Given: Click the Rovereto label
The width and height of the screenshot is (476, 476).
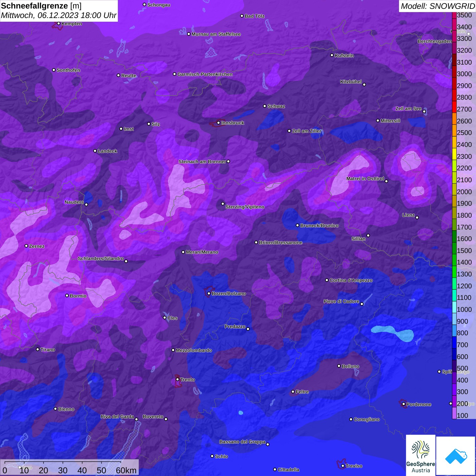Looking at the screenshot, I should (153, 417).
